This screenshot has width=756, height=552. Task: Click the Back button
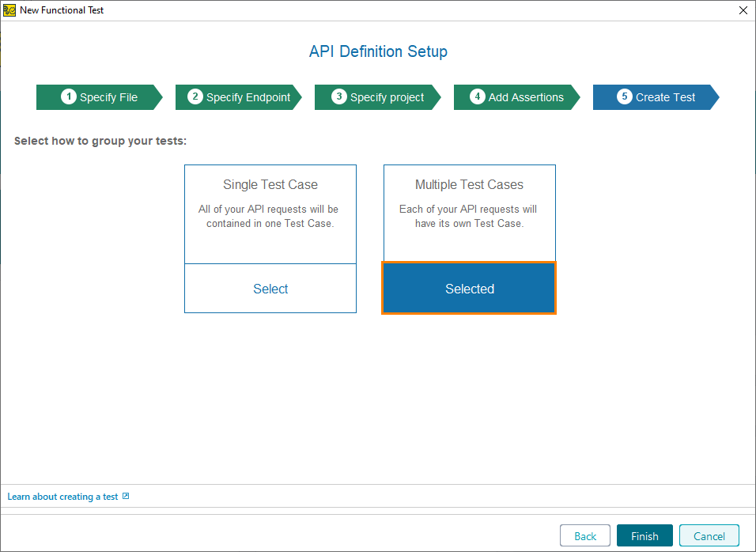coord(584,535)
